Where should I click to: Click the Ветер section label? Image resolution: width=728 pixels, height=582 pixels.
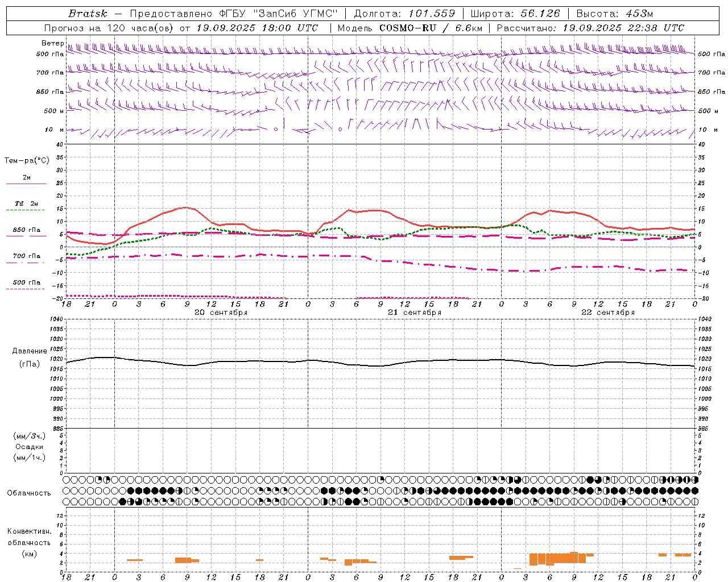[x=52, y=43]
